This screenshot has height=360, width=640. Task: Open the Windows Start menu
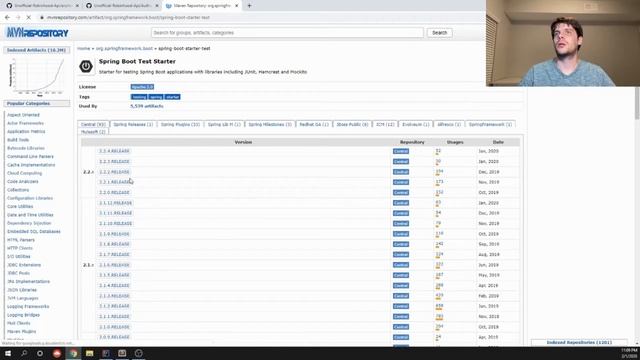pos(8,353)
